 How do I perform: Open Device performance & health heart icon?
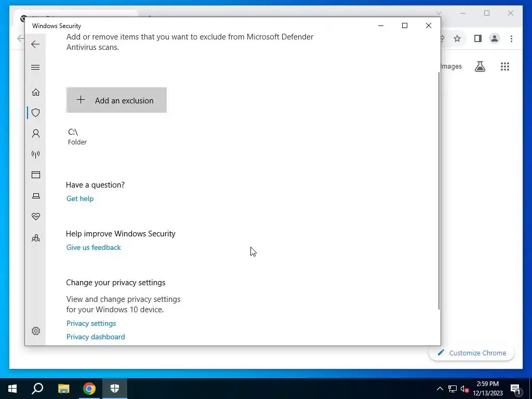36,217
